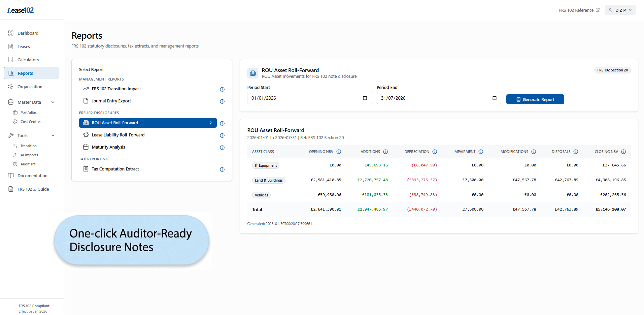Click Vehicles opening NBV £59,980.06
The image size is (644, 315).
(329, 195)
